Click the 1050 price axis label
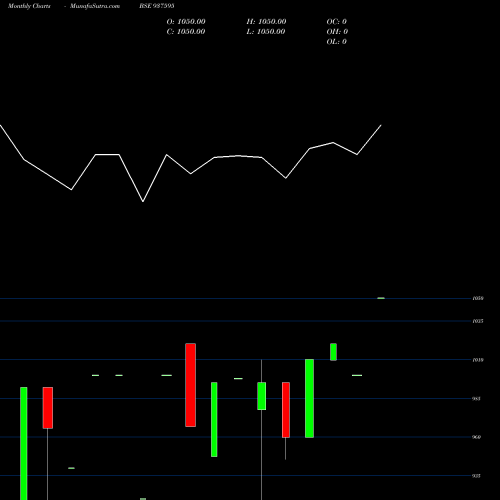The height and width of the screenshot is (500, 500). 478,298
